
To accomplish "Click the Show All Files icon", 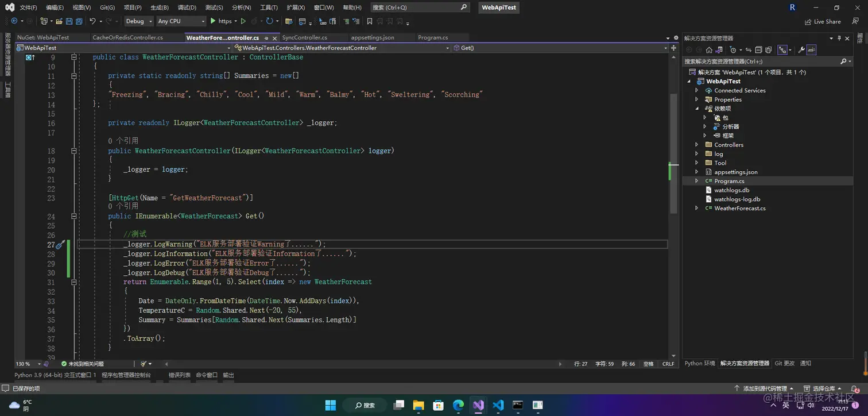I will click(768, 50).
